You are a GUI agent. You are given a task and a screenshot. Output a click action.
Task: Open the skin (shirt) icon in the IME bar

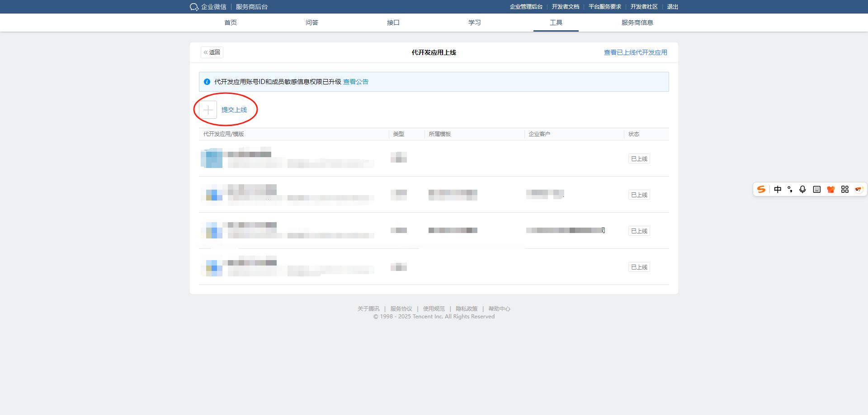click(x=830, y=189)
